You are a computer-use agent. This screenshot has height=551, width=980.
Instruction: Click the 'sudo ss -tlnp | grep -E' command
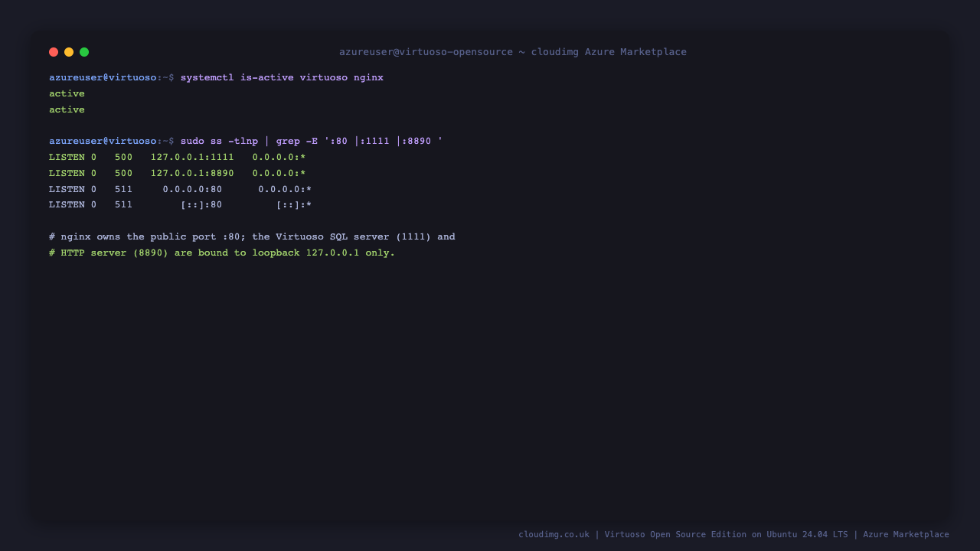(x=312, y=141)
